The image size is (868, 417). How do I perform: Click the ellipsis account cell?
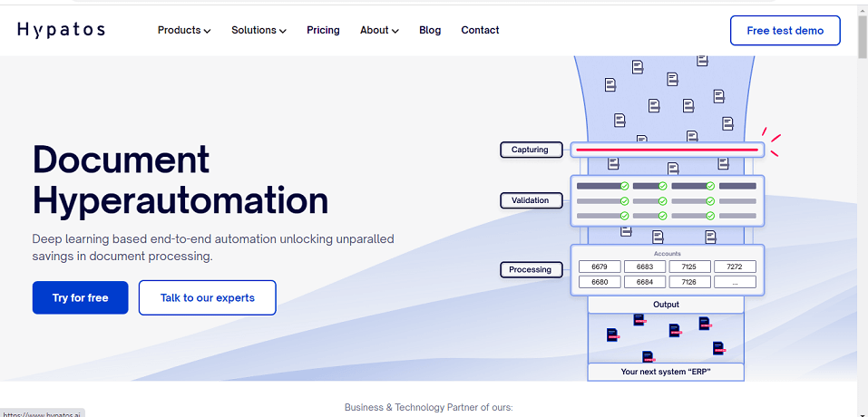click(736, 282)
